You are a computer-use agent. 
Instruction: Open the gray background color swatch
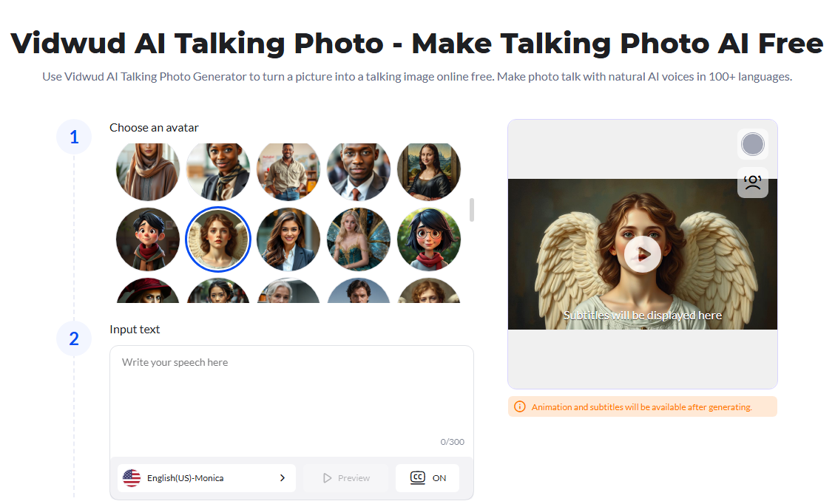click(752, 144)
